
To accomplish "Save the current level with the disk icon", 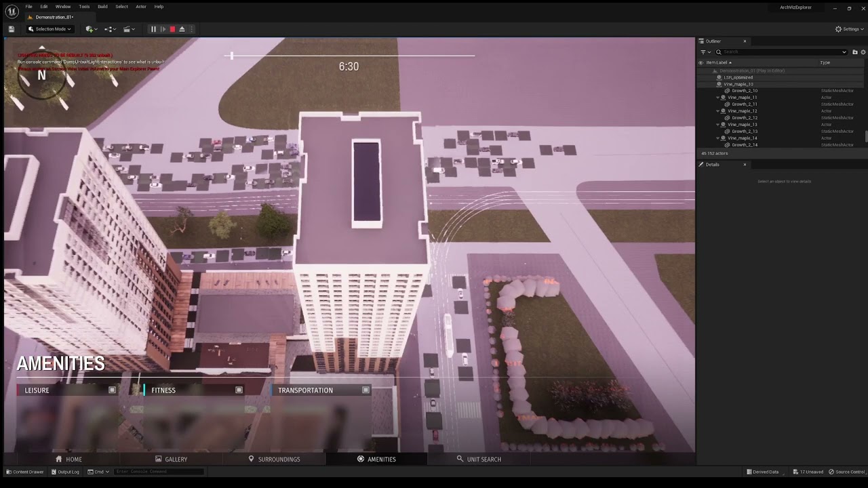I will (11, 29).
